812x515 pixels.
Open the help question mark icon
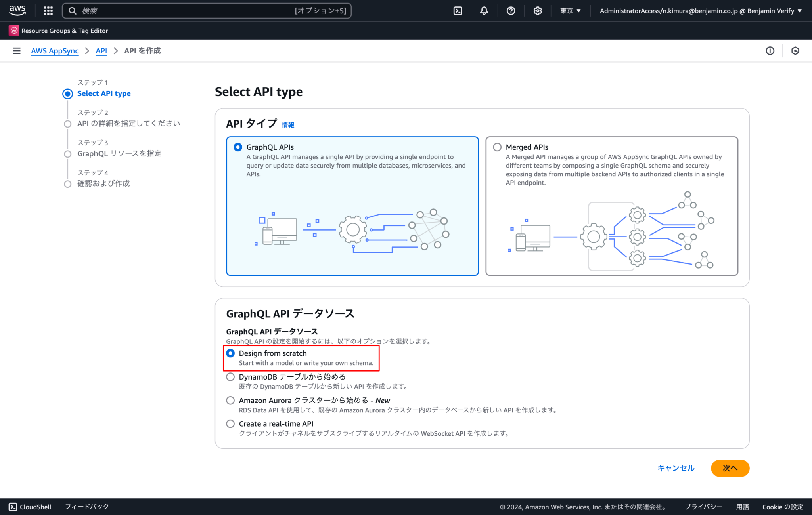511,11
